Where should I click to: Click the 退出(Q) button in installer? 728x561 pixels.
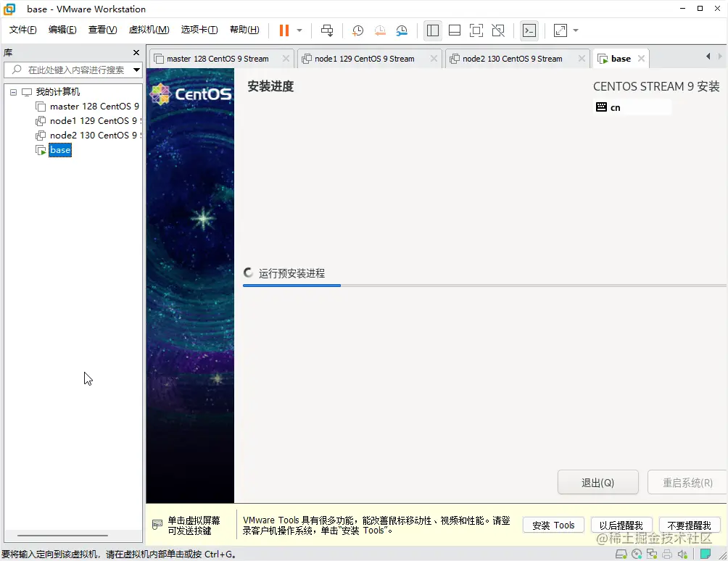click(x=597, y=483)
